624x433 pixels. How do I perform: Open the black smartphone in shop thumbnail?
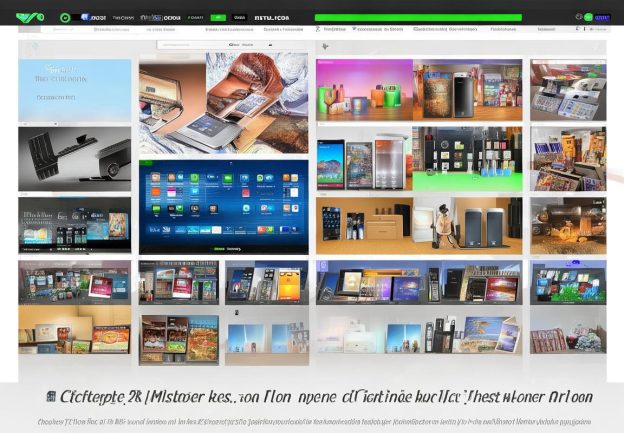tap(468, 90)
